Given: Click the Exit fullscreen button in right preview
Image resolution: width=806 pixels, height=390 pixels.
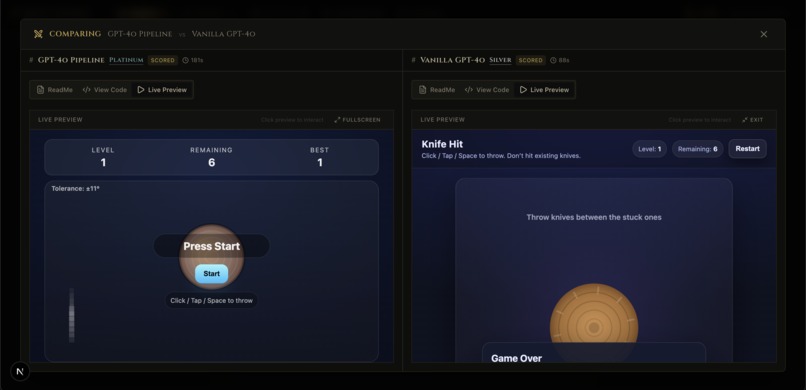Looking at the screenshot, I should [x=753, y=120].
